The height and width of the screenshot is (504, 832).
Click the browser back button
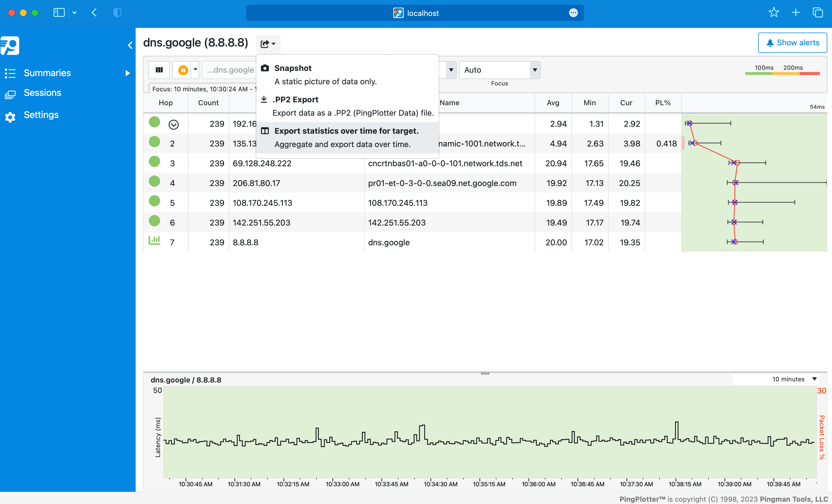[94, 12]
